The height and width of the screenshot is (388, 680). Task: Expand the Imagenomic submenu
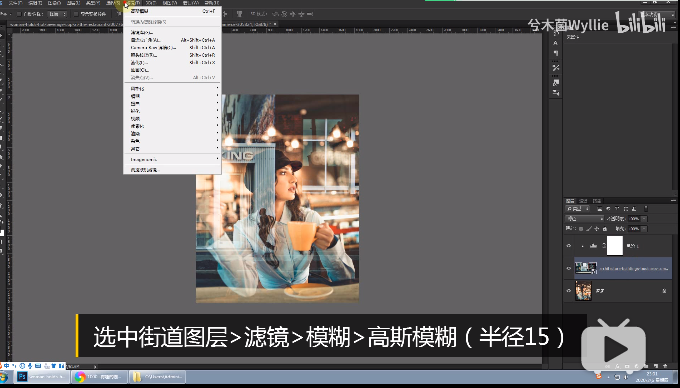click(x=173, y=160)
